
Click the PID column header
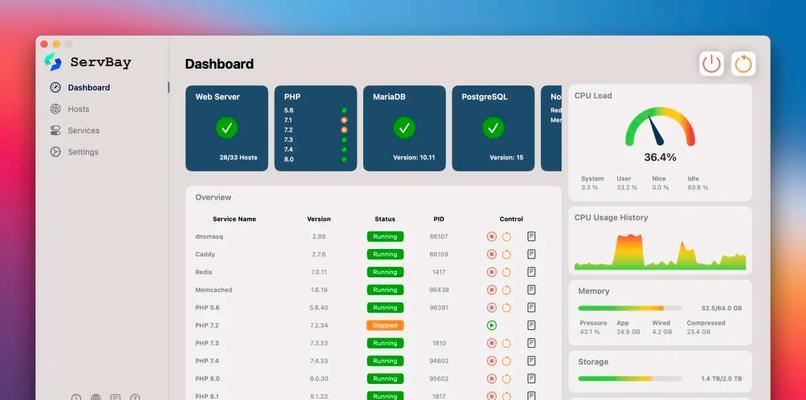click(x=438, y=219)
